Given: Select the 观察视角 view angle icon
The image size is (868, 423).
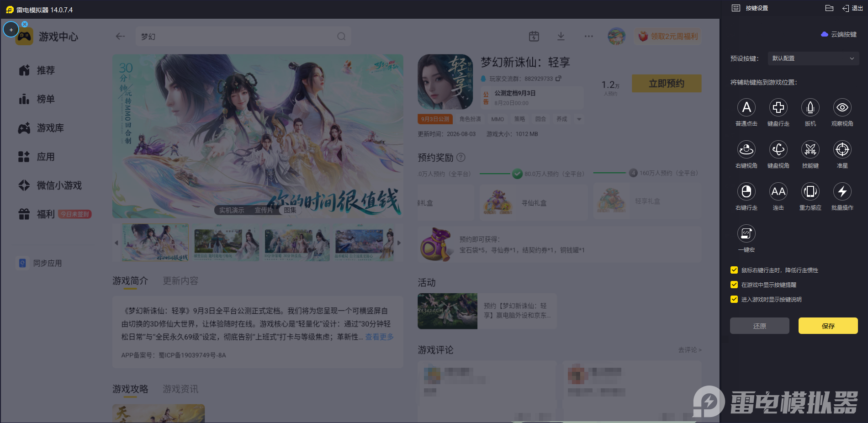Looking at the screenshot, I should click(842, 107).
